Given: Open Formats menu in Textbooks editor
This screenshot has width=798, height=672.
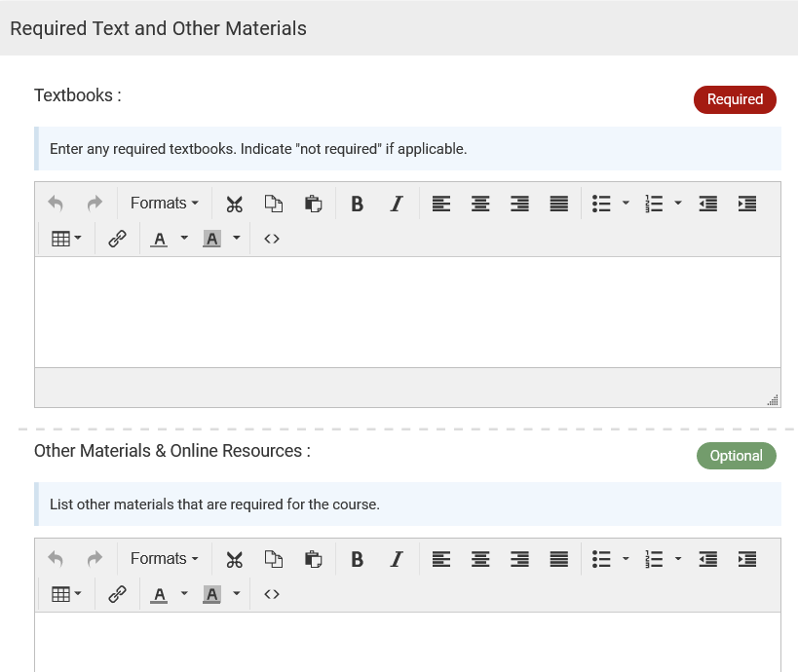Looking at the screenshot, I should pyautogui.click(x=165, y=204).
